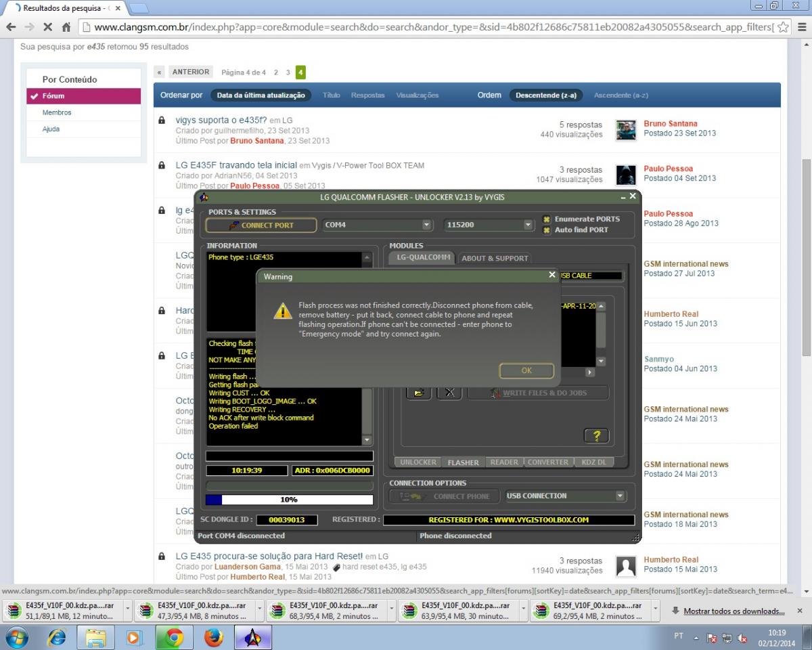
Task: Click Humberto Real avatar for Hard Reset thread
Action: [x=626, y=566]
